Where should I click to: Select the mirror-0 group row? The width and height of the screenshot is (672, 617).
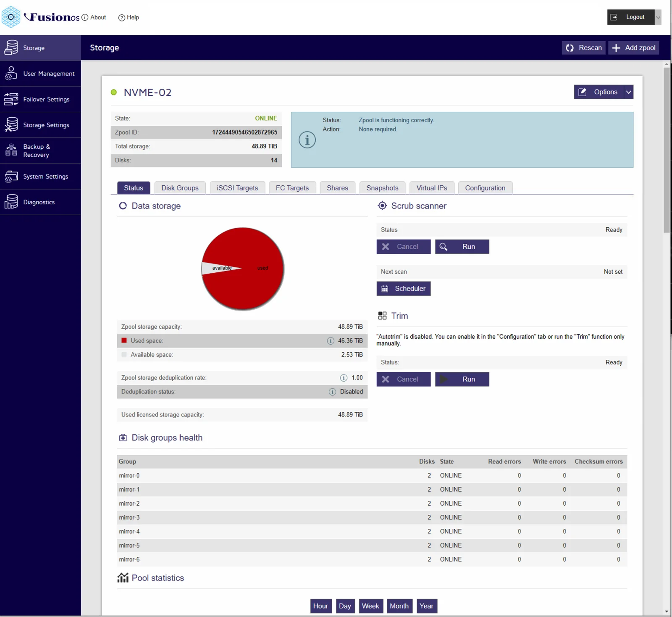372,475
